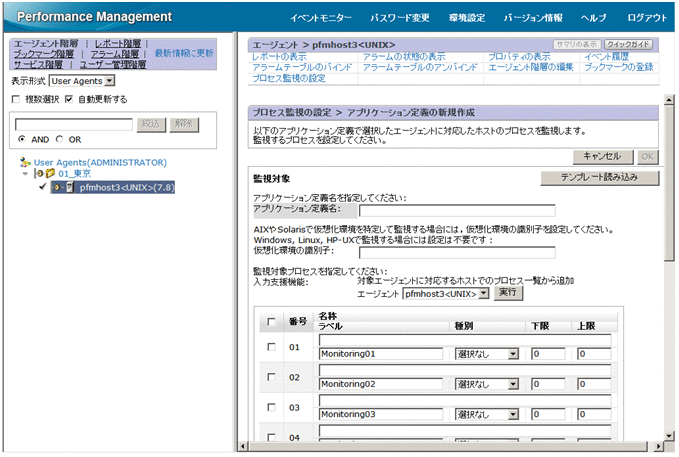Click ログアウト in the top menu
This screenshot has width=679, height=457.
[x=647, y=18]
